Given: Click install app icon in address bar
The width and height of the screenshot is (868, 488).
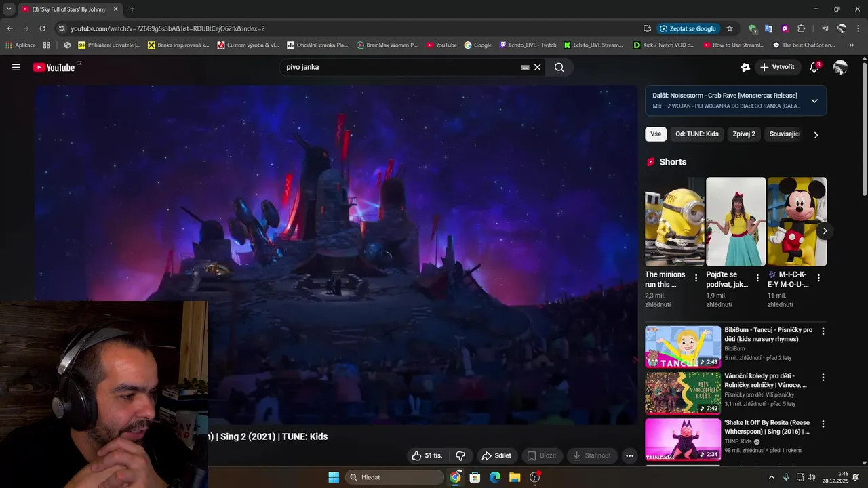Looking at the screenshot, I should [647, 28].
